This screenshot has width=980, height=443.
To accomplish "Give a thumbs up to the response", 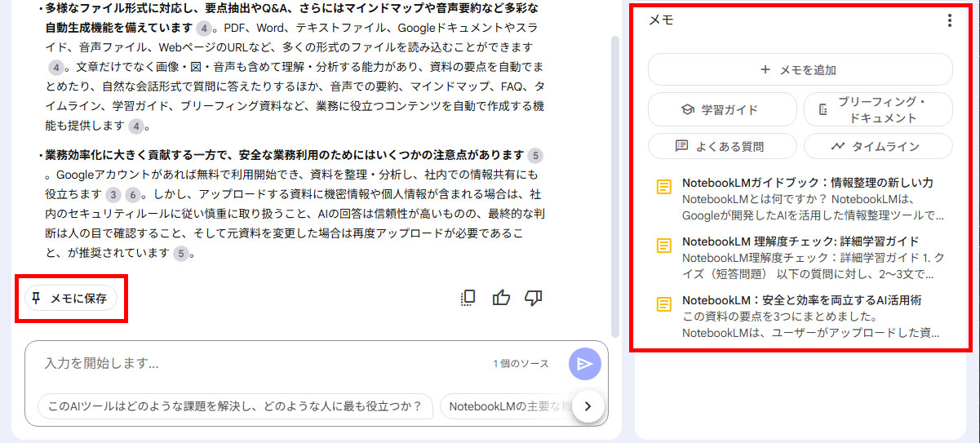I will [x=501, y=298].
